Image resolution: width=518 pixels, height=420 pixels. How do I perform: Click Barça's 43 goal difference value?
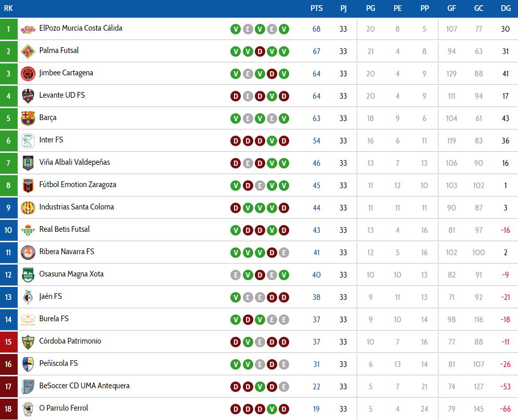click(x=506, y=118)
